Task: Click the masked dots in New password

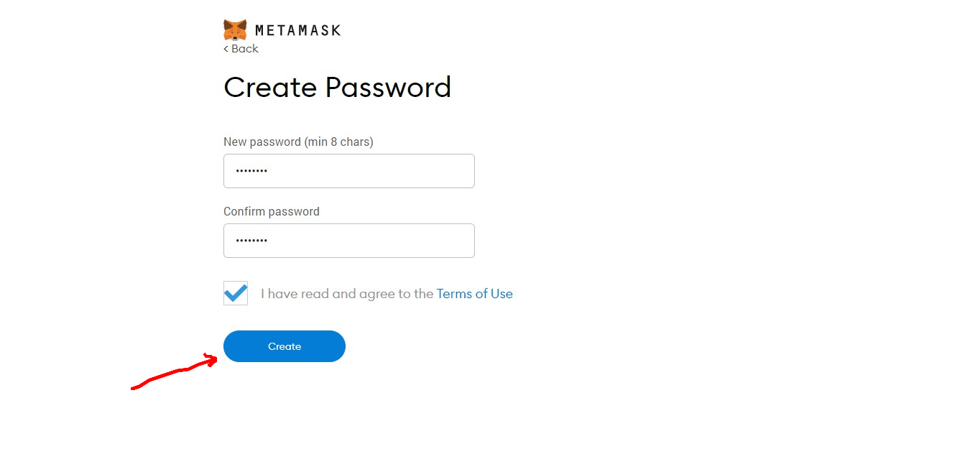Action: pos(251,171)
